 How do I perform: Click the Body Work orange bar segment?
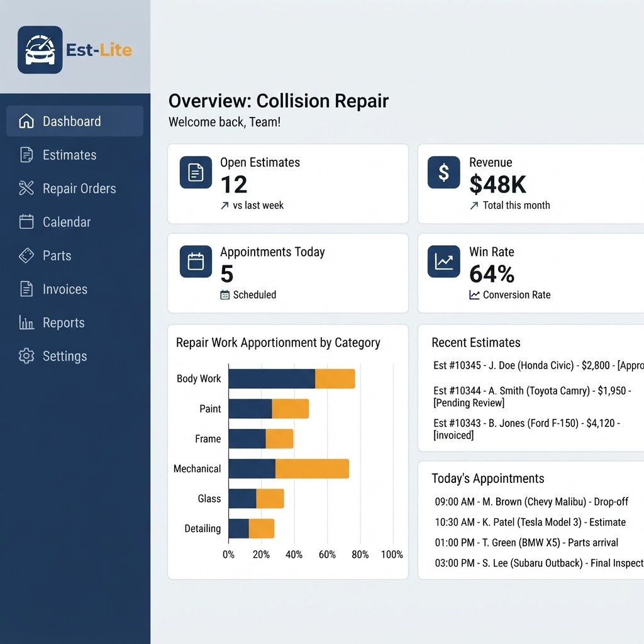tap(335, 379)
